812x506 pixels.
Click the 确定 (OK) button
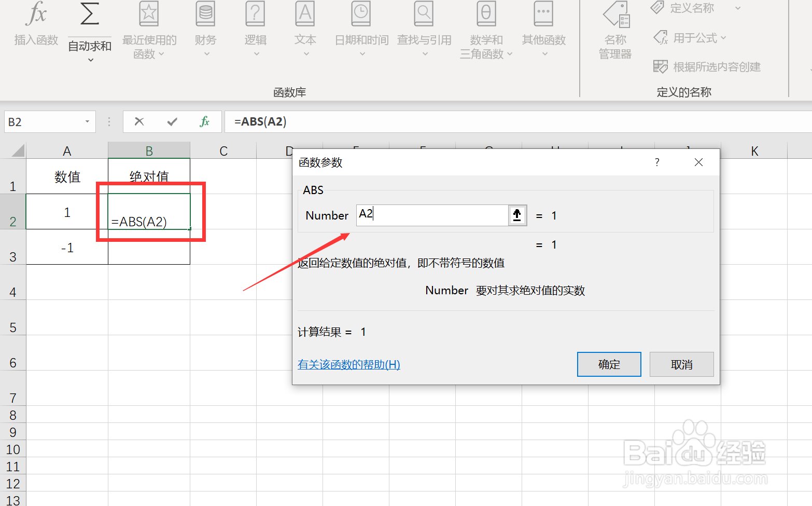tap(609, 364)
